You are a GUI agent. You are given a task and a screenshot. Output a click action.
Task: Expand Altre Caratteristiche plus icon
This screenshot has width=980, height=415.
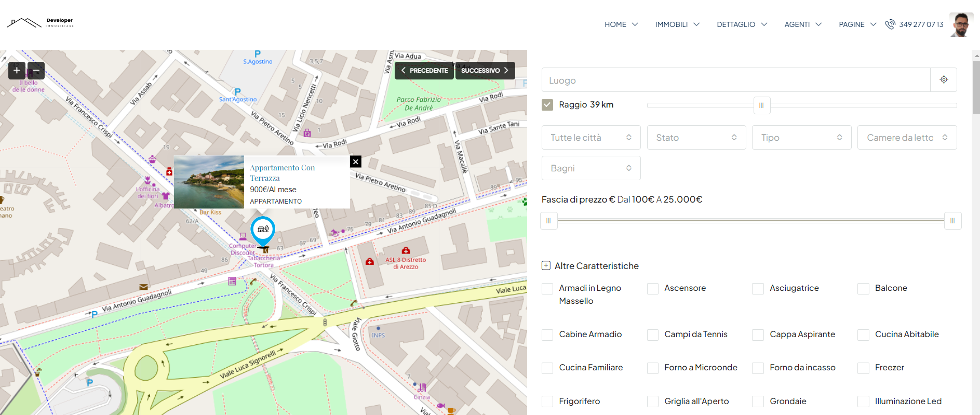546,265
